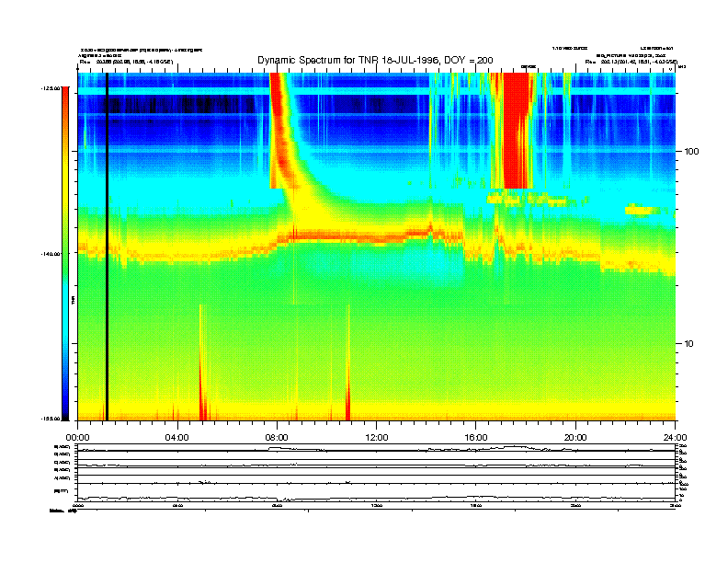Click the 20:00 time axis label
This screenshot has height=563, width=728.
575,438
